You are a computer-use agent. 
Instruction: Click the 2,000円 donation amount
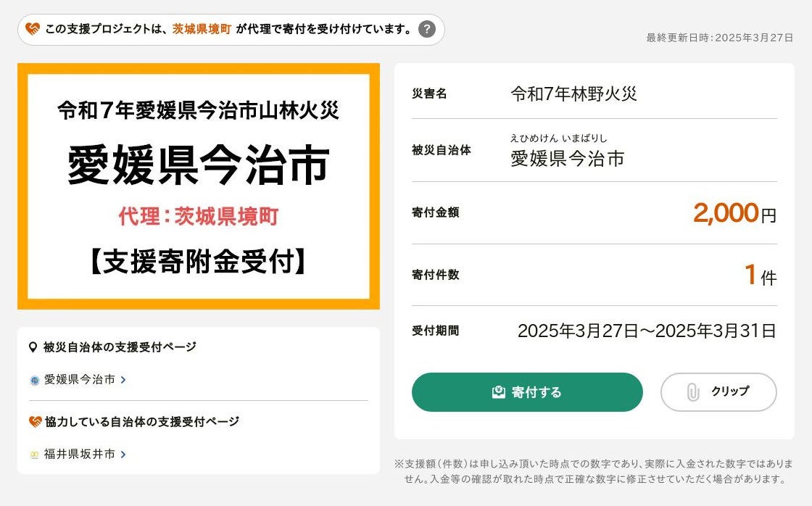[x=734, y=213]
